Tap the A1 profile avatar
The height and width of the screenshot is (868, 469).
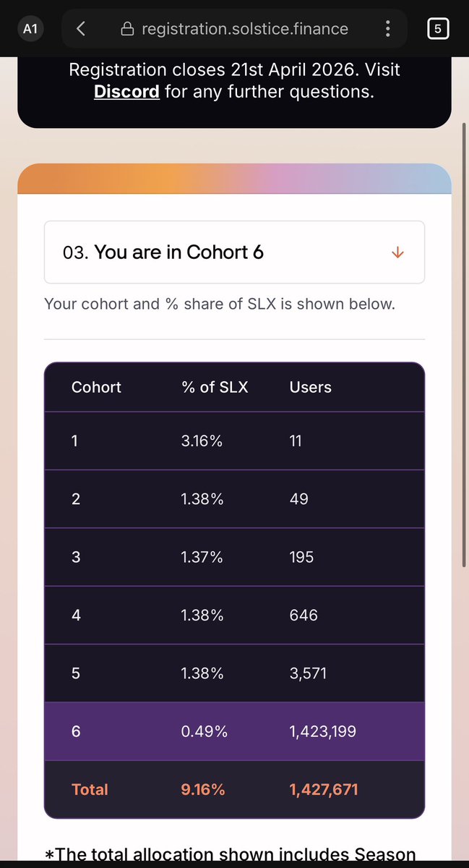(30, 29)
